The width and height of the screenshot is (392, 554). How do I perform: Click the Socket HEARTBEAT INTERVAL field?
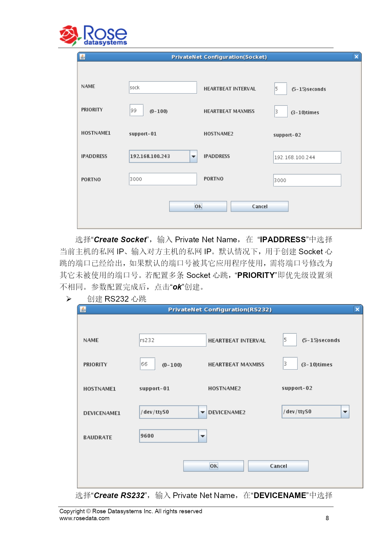[280, 89]
